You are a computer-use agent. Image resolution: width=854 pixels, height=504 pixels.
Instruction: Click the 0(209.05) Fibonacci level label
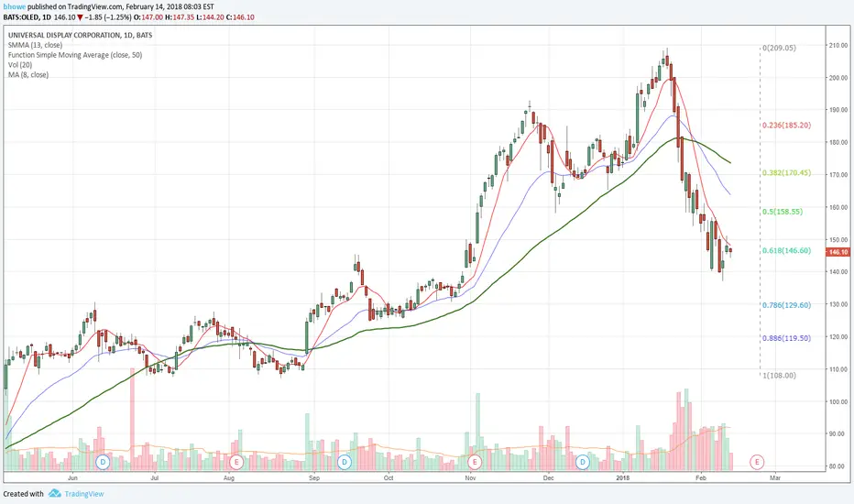click(x=779, y=48)
